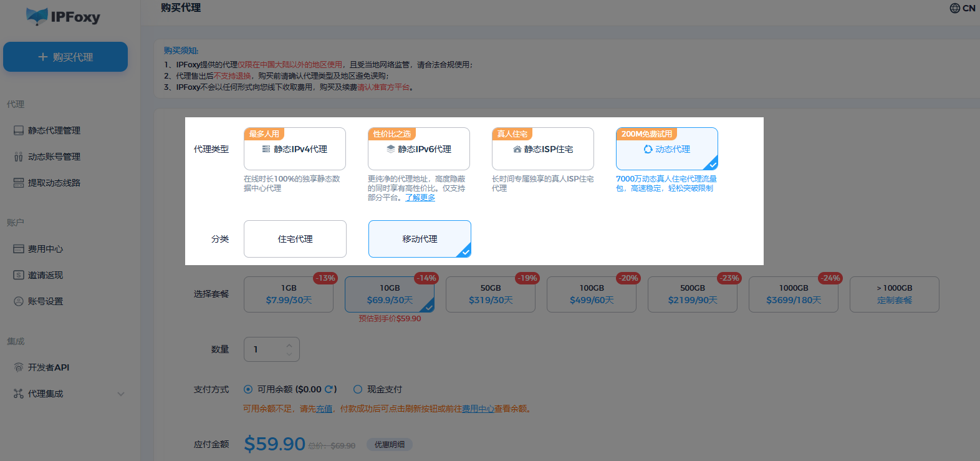980x461 pixels.
Task: Select the 住宅代理 category option
Action: 295,239
